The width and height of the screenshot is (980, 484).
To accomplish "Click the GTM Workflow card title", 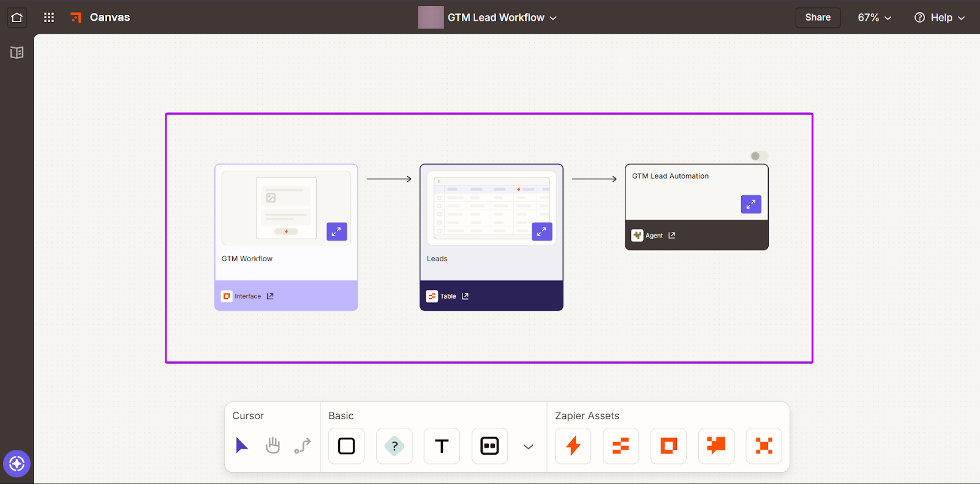I will click(247, 259).
